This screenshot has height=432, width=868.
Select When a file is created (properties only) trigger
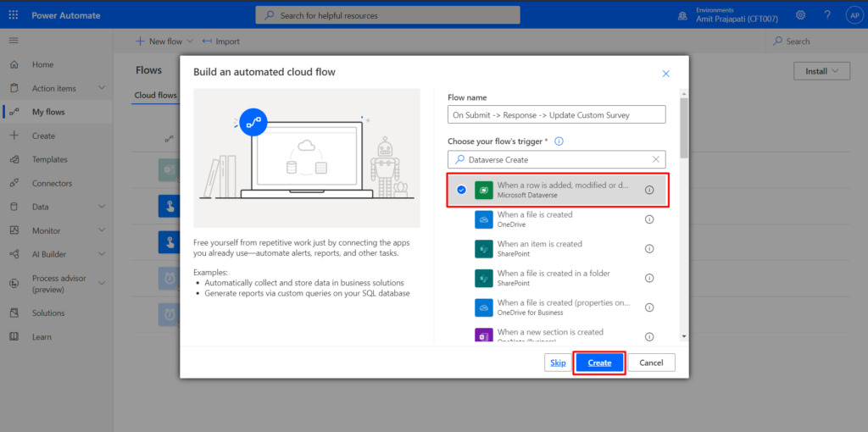[x=557, y=307]
